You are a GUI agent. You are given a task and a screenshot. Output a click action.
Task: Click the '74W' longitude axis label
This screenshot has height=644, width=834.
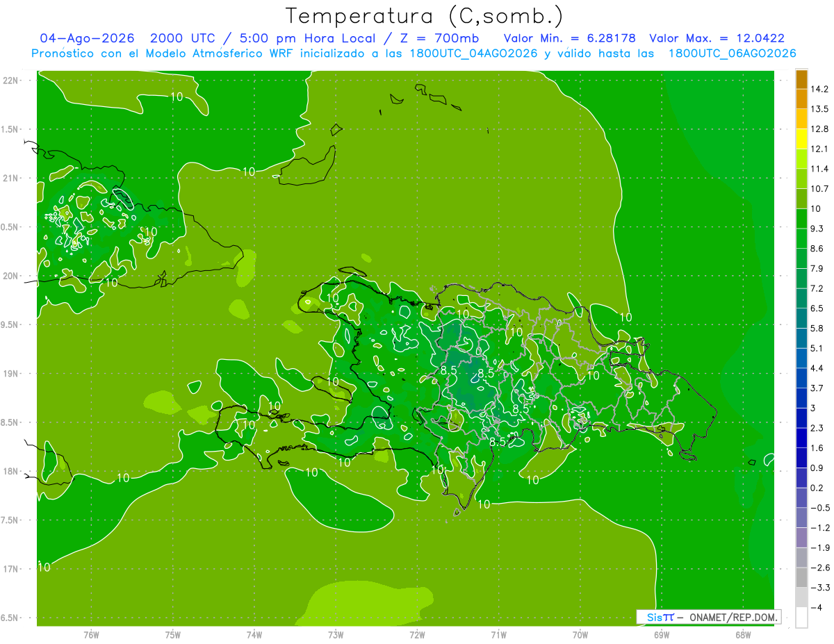[x=254, y=635]
